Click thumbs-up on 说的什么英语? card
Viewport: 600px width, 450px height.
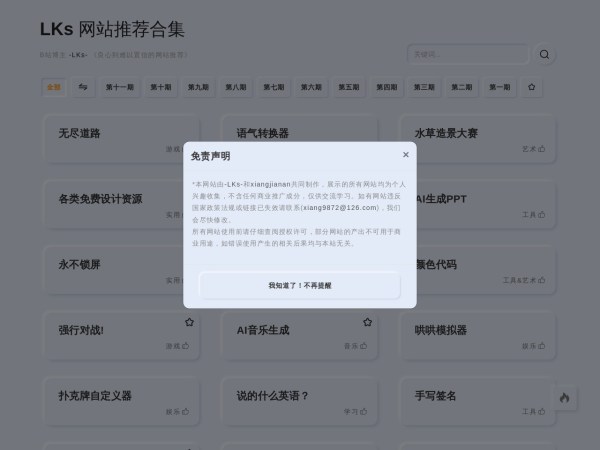coord(364,411)
